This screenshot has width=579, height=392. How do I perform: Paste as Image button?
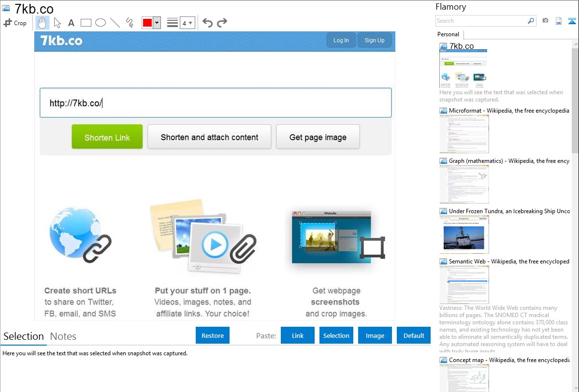pos(375,335)
